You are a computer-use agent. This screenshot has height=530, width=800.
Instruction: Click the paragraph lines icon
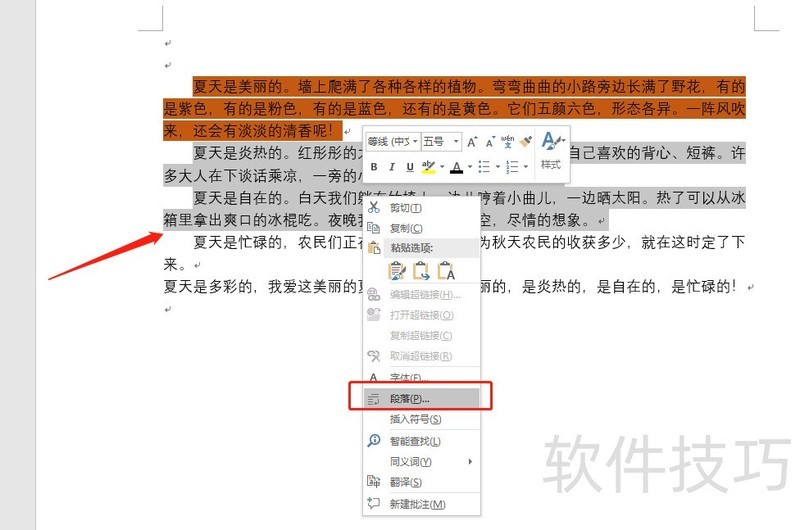374,399
